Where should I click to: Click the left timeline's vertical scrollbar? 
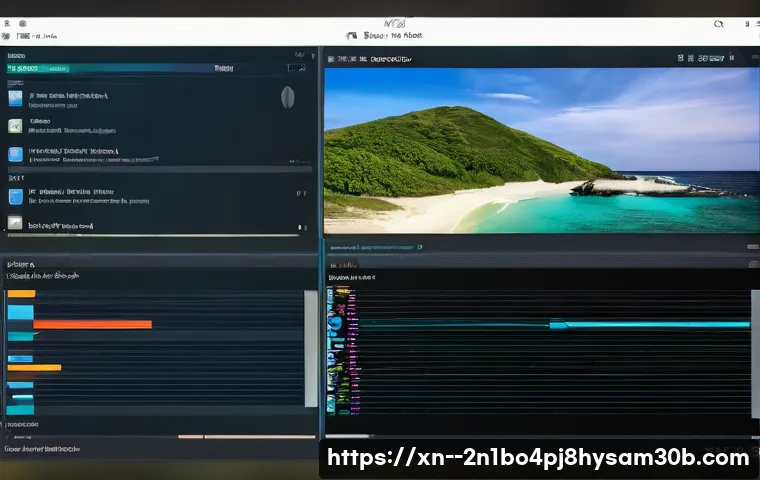pyautogui.click(x=311, y=348)
